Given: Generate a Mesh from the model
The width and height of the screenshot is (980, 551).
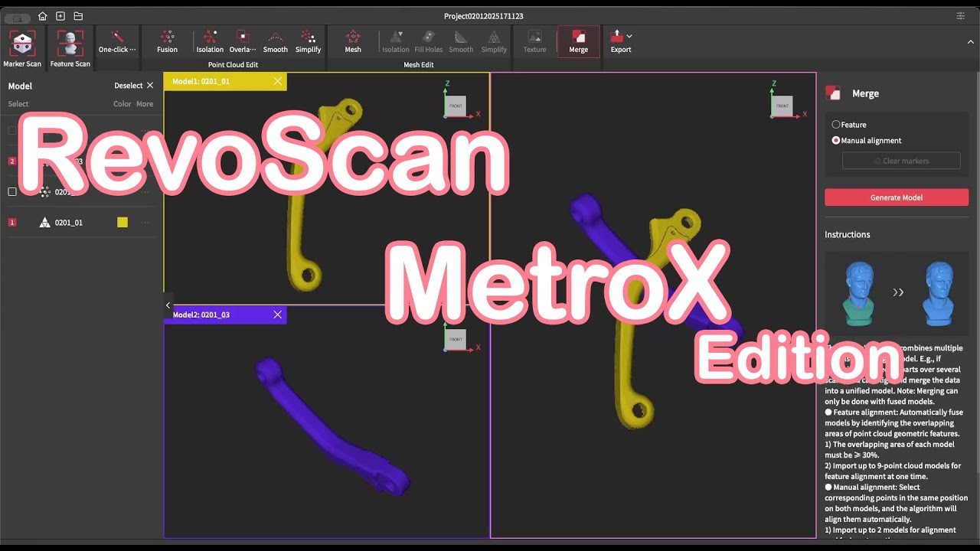Looking at the screenshot, I should 353,42.
